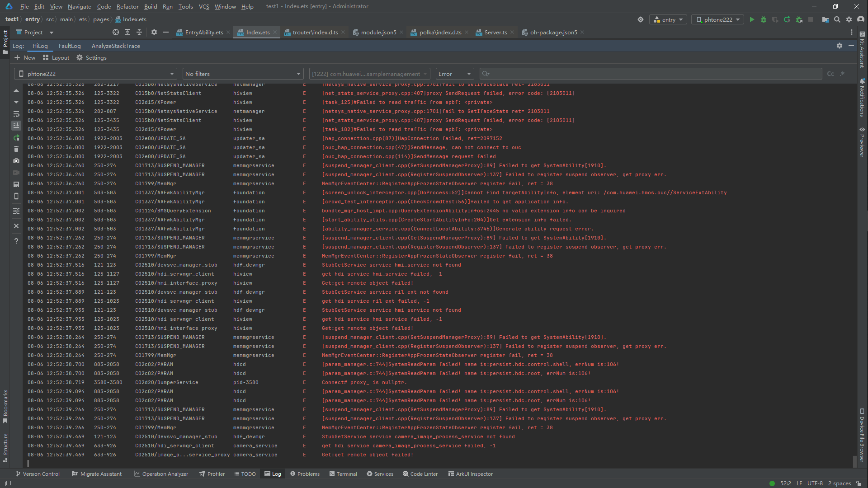Expand the Project view dropdown arrow
Image resolution: width=868 pixels, height=488 pixels.
pyautogui.click(x=52, y=33)
